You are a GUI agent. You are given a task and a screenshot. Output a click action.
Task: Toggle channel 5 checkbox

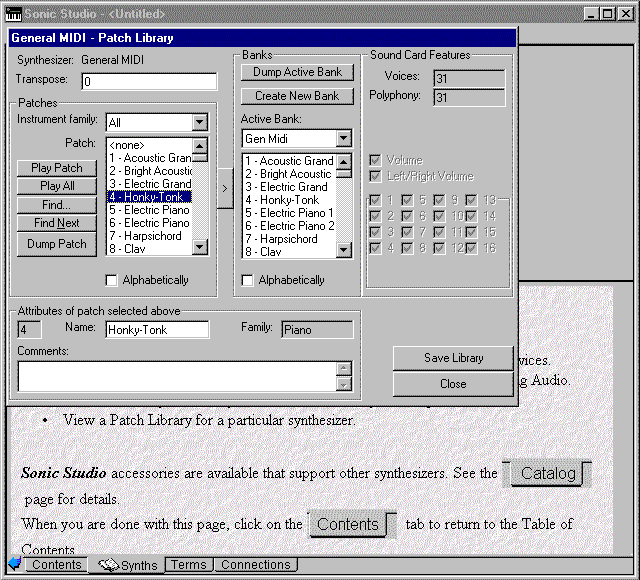[407, 200]
